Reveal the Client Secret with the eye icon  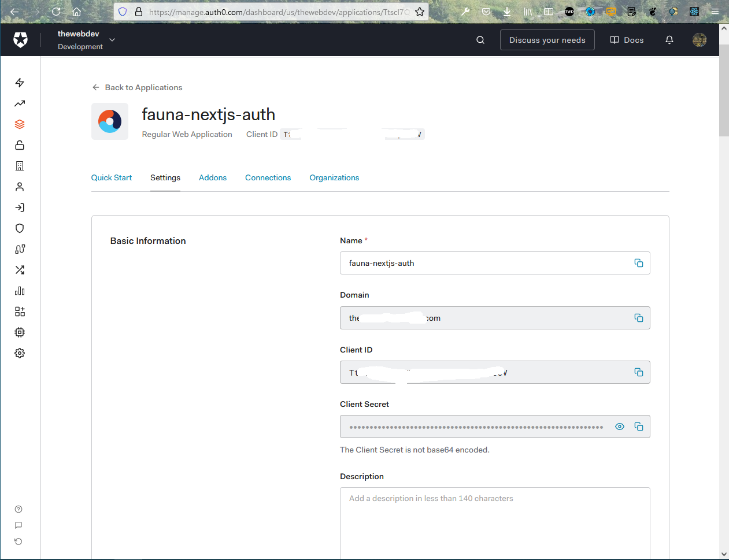tap(620, 427)
